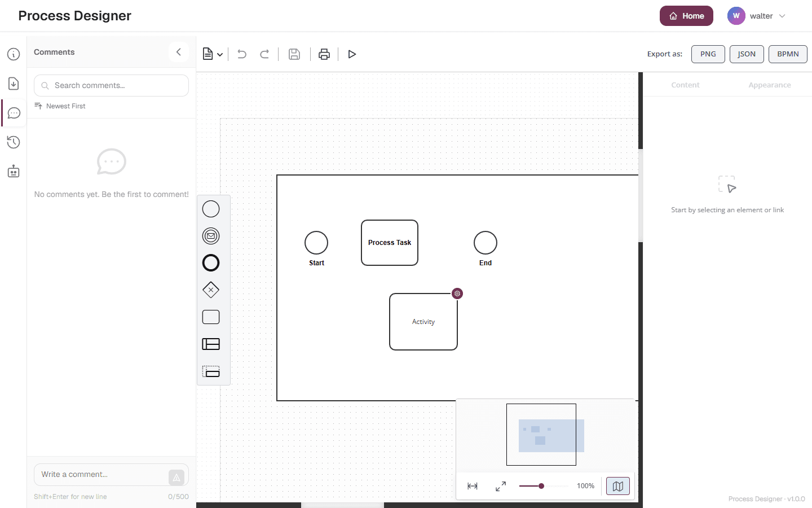Image resolution: width=812 pixels, height=508 pixels.
Task: Open the AI assistant robot sidebar icon
Action: 14,172
